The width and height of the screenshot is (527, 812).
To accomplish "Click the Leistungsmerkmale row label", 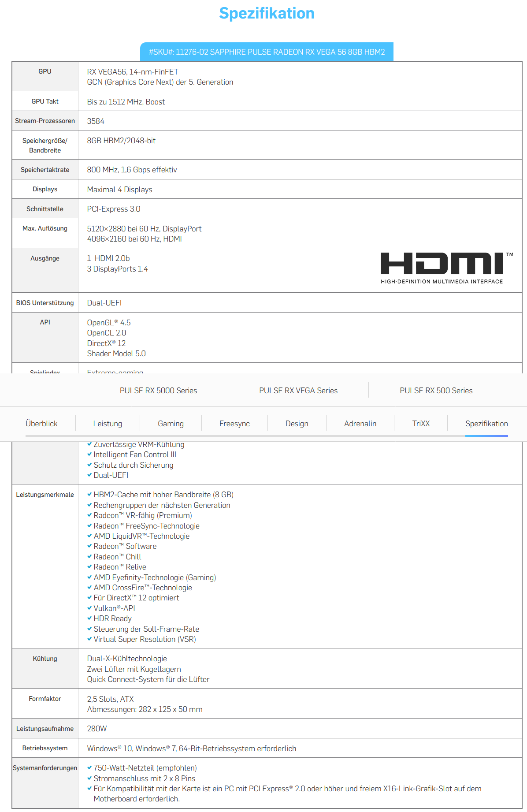I will [x=45, y=495].
